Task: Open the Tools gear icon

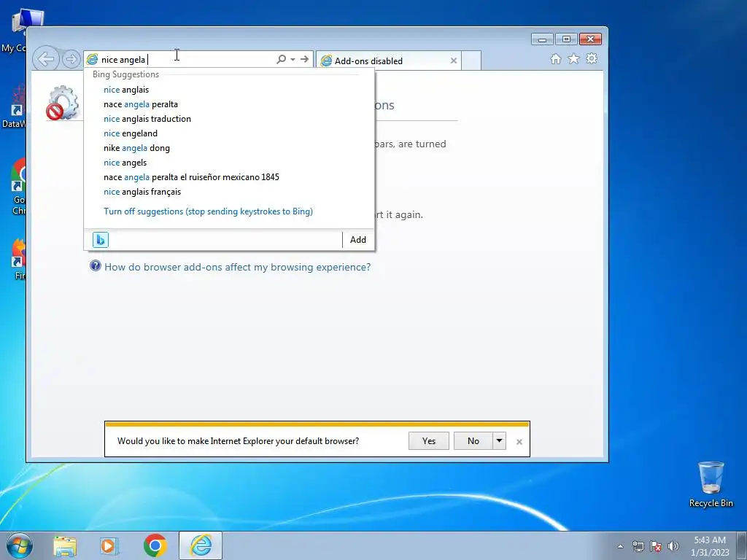Action: [592, 58]
